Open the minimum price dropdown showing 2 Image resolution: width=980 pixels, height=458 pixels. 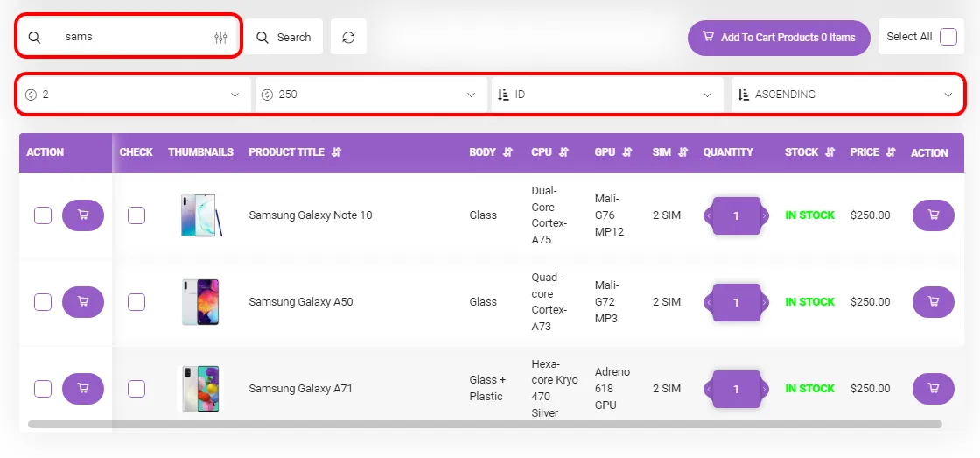(x=133, y=95)
